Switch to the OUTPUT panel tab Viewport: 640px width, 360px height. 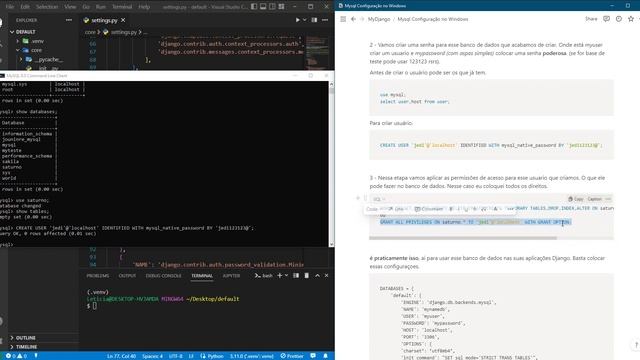tap(127, 276)
